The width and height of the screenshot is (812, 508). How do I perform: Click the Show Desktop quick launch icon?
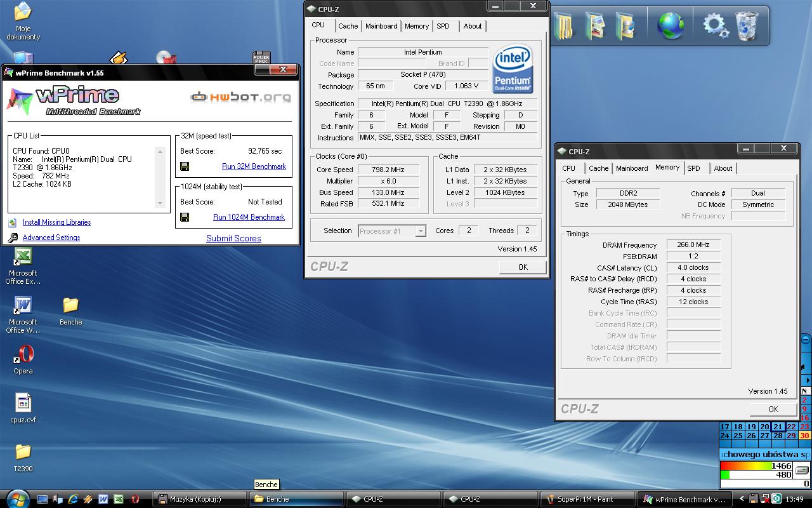pyautogui.click(x=43, y=499)
